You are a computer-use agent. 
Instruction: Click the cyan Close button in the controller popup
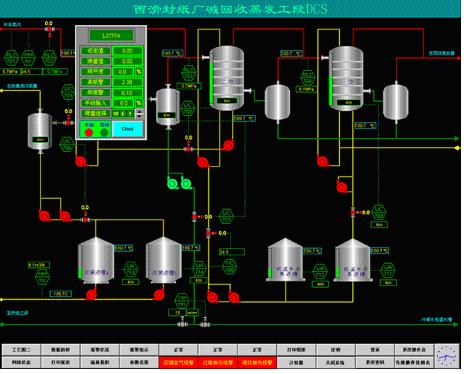tap(128, 129)
